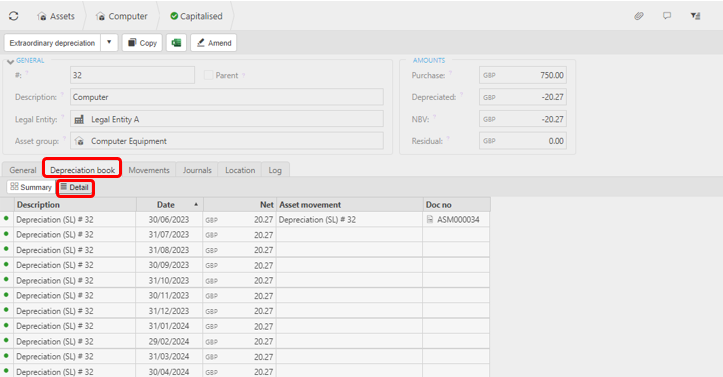The width and height of the screenshot is (723, 377).
Task: Click the Purchase amount 750.00 field
Action: pos(523,75)
